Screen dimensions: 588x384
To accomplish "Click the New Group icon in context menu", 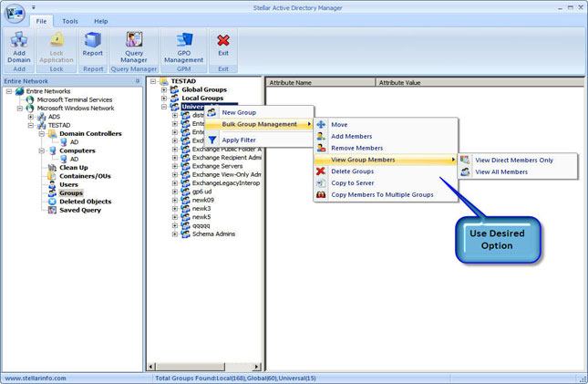I will coord(211,112).
